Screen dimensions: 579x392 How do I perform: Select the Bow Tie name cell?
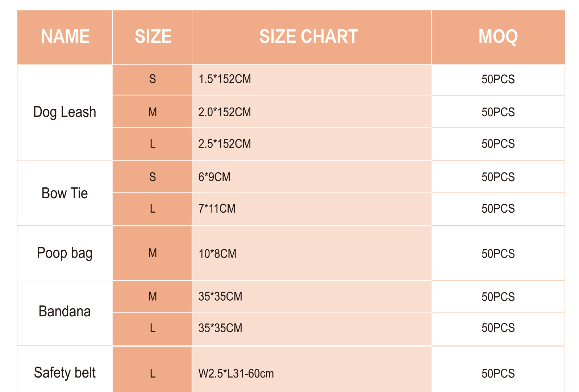click(x=65, y=193)
